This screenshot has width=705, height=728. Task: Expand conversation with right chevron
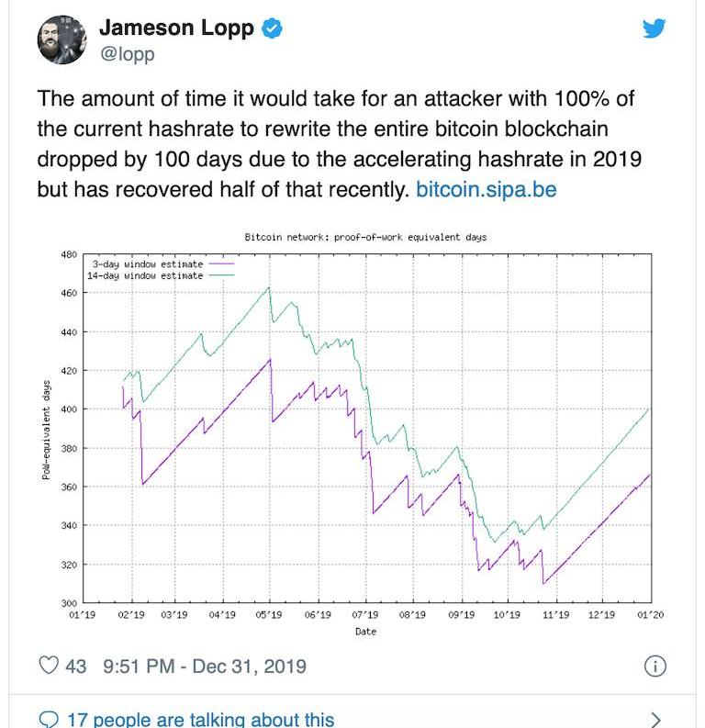pos(655,720)
